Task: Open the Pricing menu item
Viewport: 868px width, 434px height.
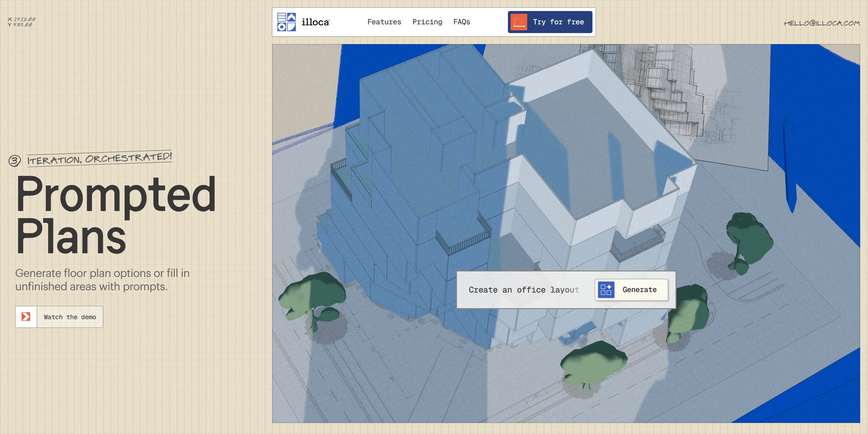Action: pyautogui.click(x=427, y=22)
